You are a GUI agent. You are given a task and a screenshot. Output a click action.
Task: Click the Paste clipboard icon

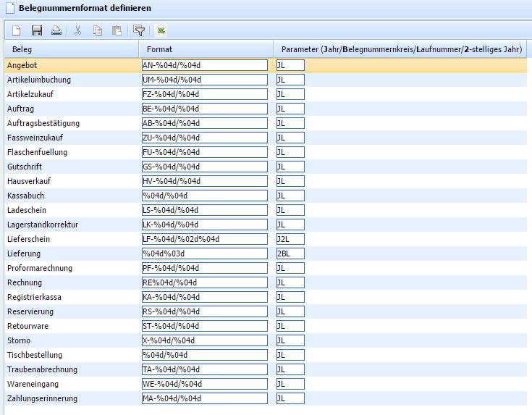(x=117, y=30)
